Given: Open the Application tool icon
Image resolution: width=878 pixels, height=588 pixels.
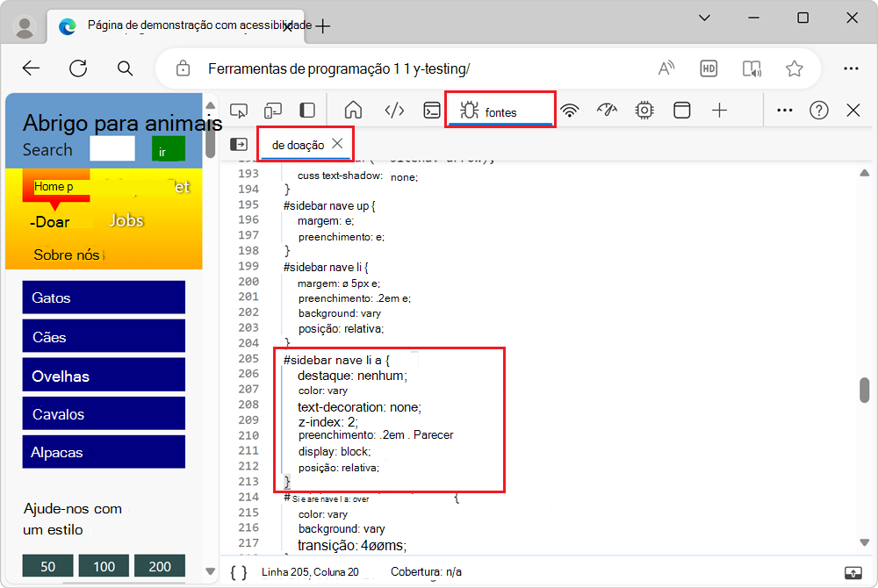Looking at the screenshot, I should tap(682, 111).
